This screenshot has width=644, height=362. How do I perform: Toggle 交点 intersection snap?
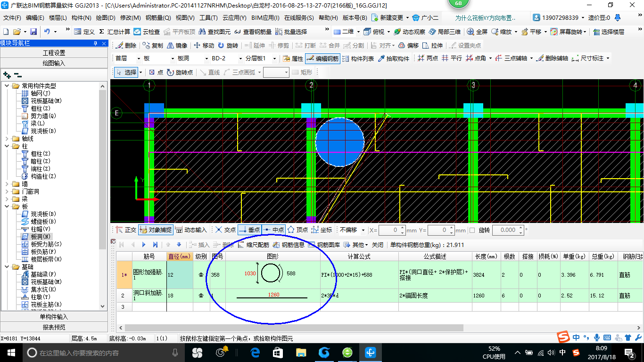click(225, 230)
